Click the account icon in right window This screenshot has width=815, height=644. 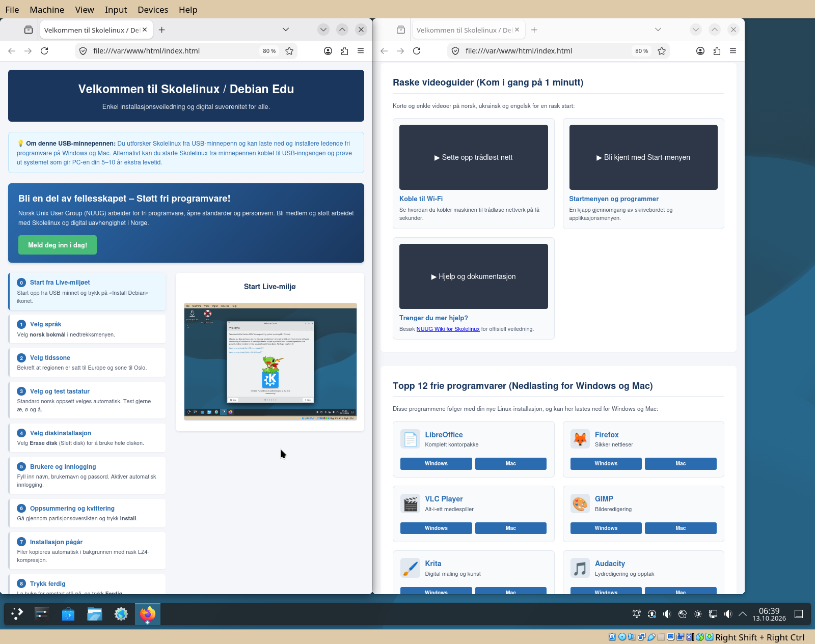click(700, 51)
